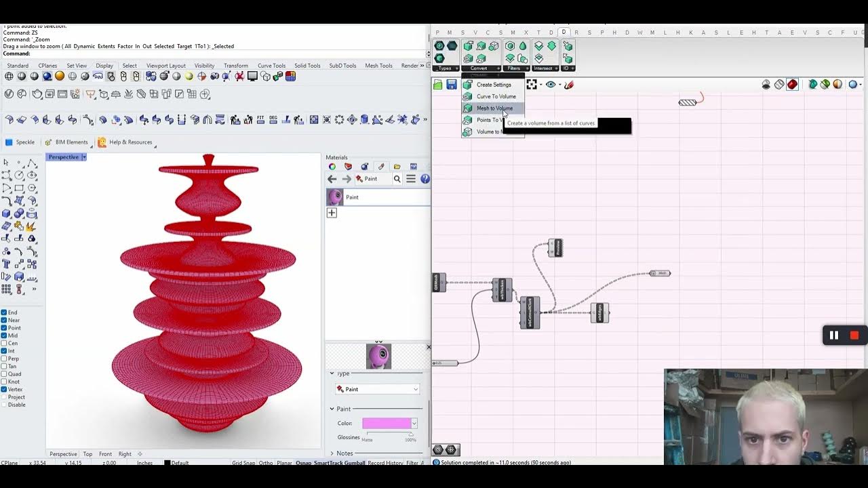Click the Rhino Command input field
Viewport: 868px width, 488px height.
(x=229, y=54)
